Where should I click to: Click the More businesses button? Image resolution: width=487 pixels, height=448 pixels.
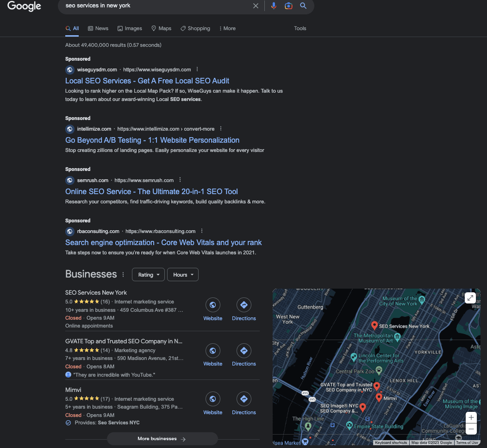pyautogui.click(x=162, y=439)
